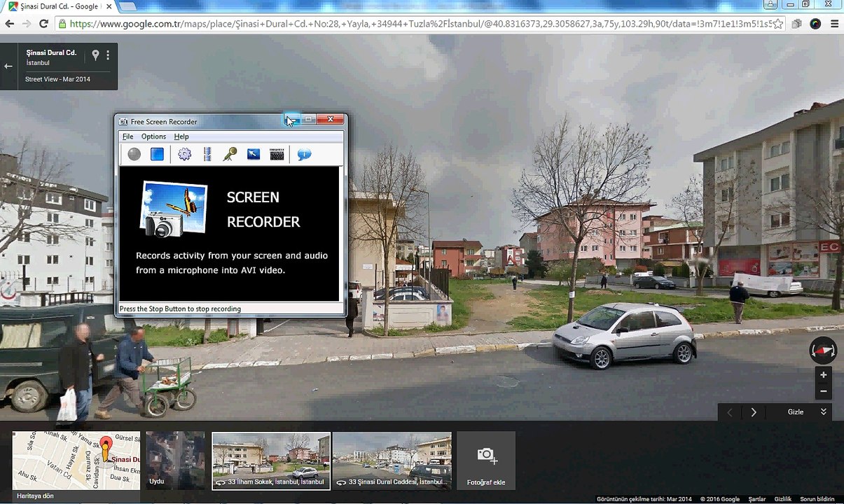Click the Street View compass

823,350
